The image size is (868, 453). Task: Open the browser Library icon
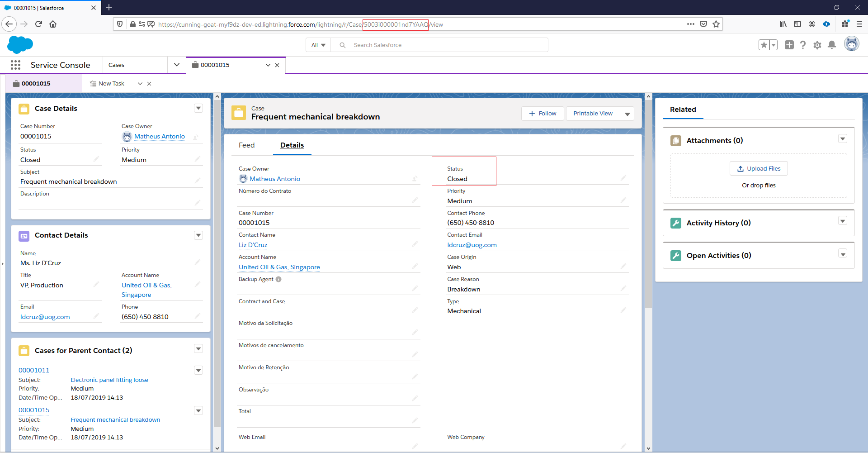[x=783, y=24]
